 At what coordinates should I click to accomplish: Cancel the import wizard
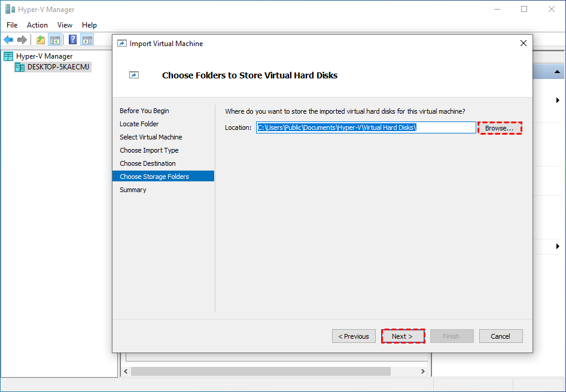(x=501, y=336)
